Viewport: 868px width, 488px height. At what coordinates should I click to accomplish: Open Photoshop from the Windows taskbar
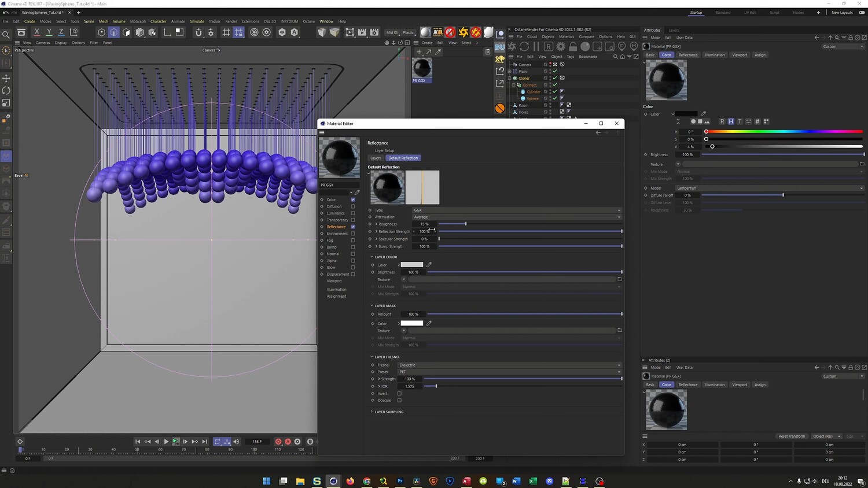400,481
